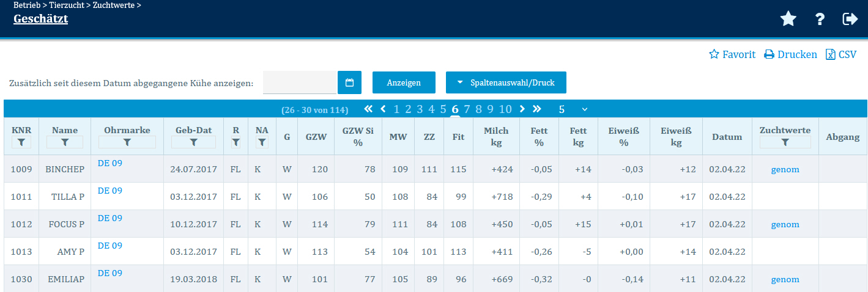Image resolution: width=868 pixels, height=292 pixels.
Task: Open the Zuchtwerte column filter
Action: coord(785,142)
